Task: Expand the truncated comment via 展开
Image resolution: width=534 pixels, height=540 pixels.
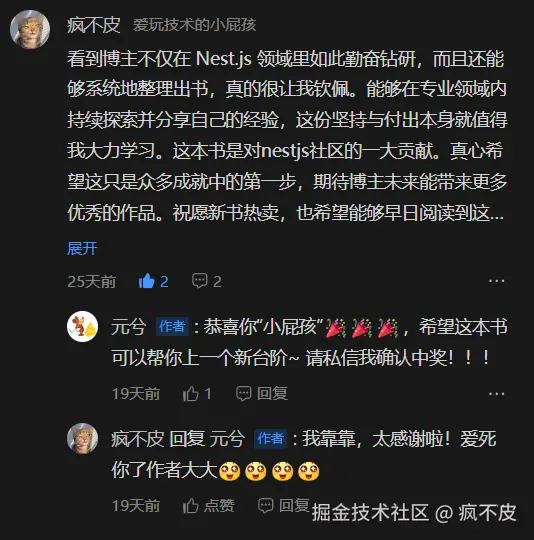Action: point(82,248)
